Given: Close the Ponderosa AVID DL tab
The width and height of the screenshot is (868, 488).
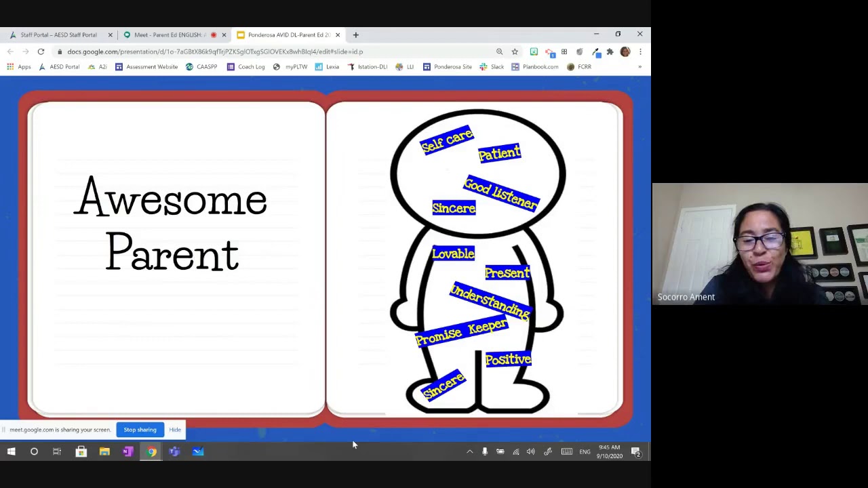Looking at the screenshot, I should click(x=337, y=35).
